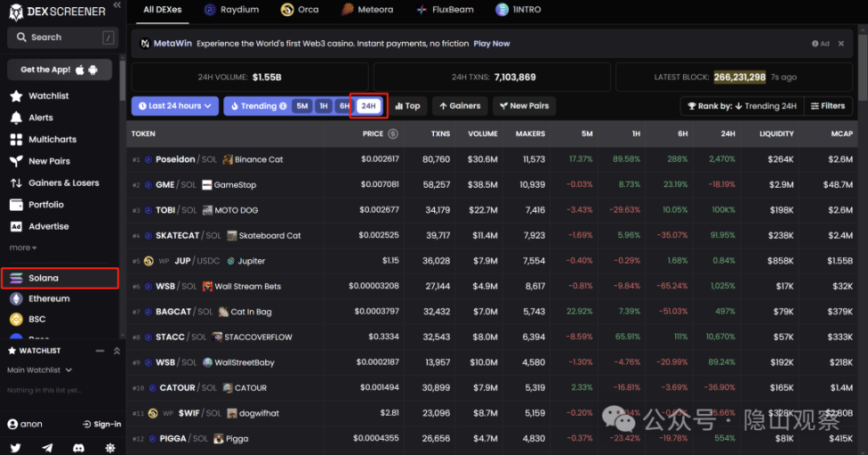The height and width of the screenshot is (455, 868).
Task: Open settings gear at sidebar bottom
Action: click(110, 448)
